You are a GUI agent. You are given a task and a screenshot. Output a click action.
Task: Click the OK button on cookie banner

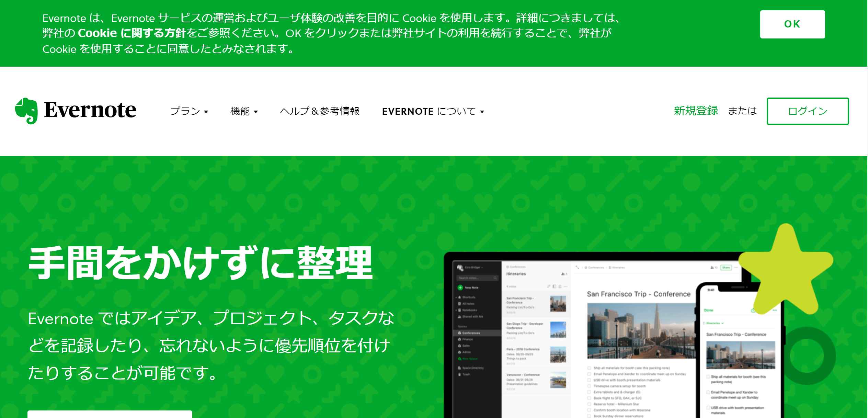pyautogui.click(x=792, y=24)
